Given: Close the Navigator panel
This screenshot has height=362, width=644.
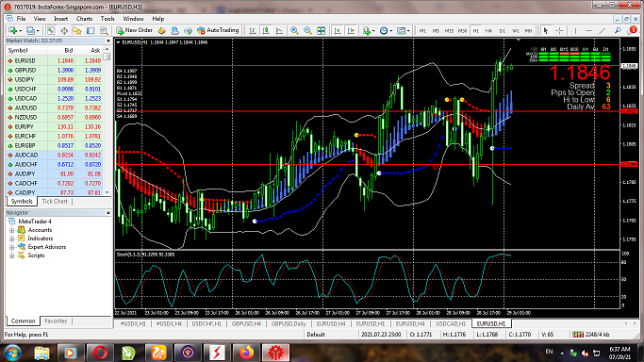Looking at the screenshot, I should (108, 213).
